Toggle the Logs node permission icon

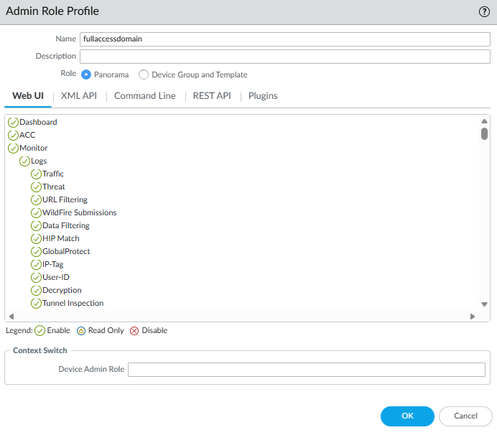pyautogui.click(x=24, y=161)
